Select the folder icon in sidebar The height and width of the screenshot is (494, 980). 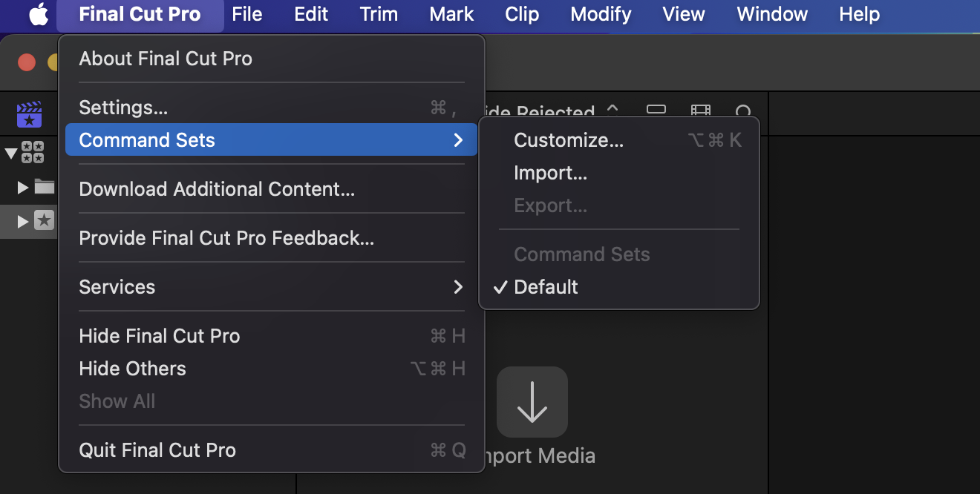(x=45, y=187)
